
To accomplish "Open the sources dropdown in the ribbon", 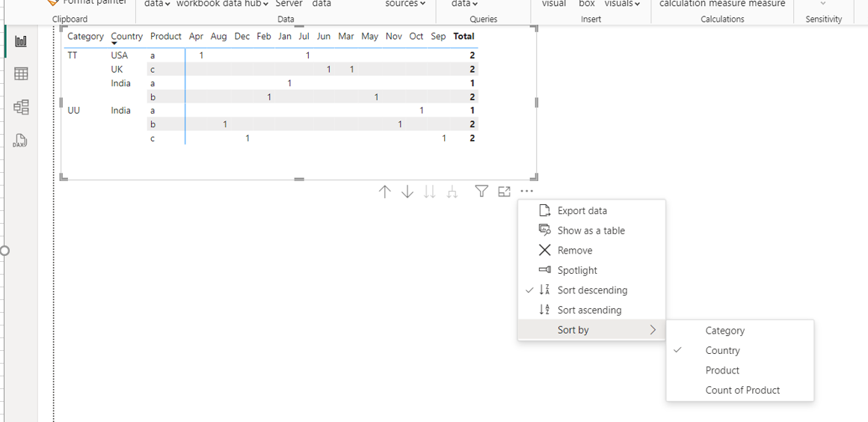I will (x=405, y=4).
